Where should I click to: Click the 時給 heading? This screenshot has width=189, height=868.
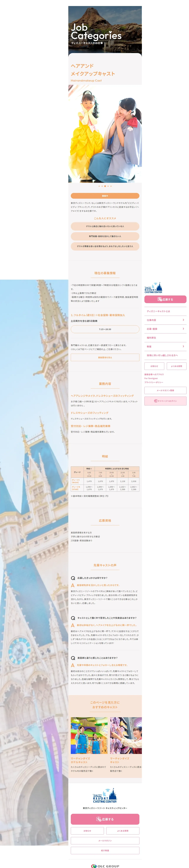click(x=105, y=456)
